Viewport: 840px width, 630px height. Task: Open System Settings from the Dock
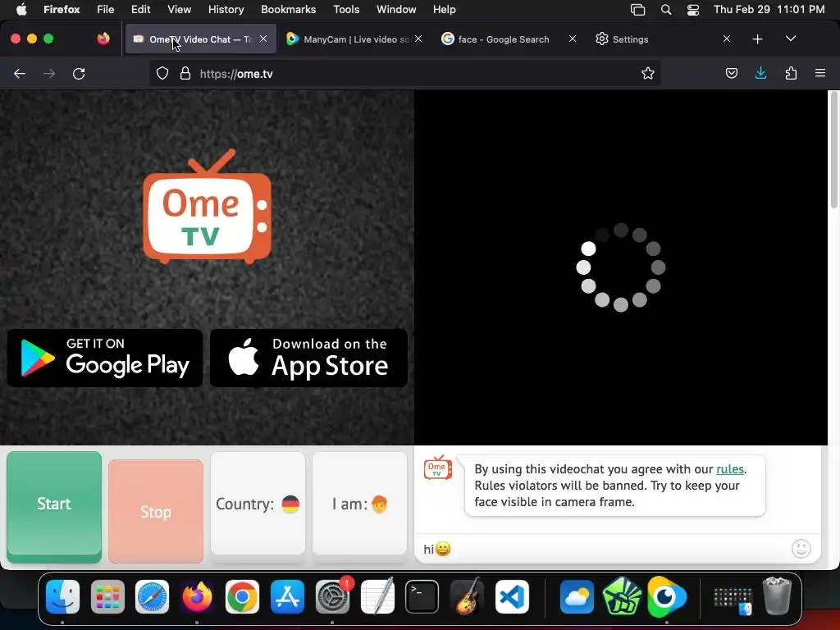[333, 596]
